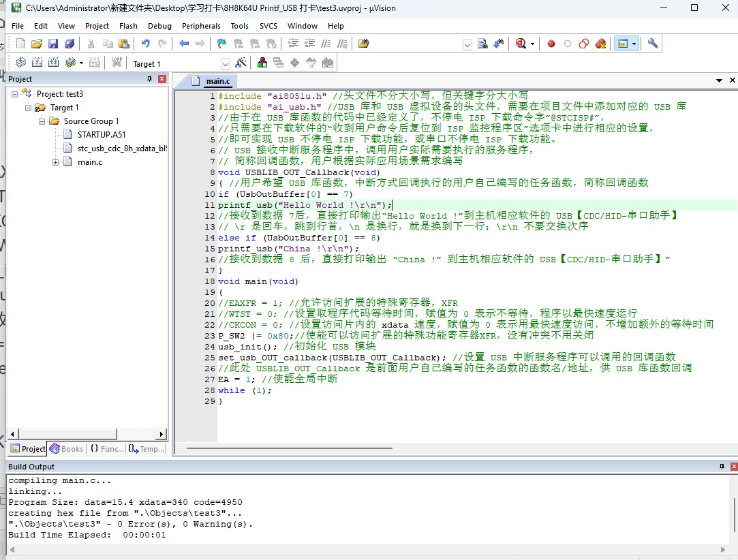The height and width of the screenshot is (560, 738).
Task: Switch to the Books tab
Action: click(66, 449)
